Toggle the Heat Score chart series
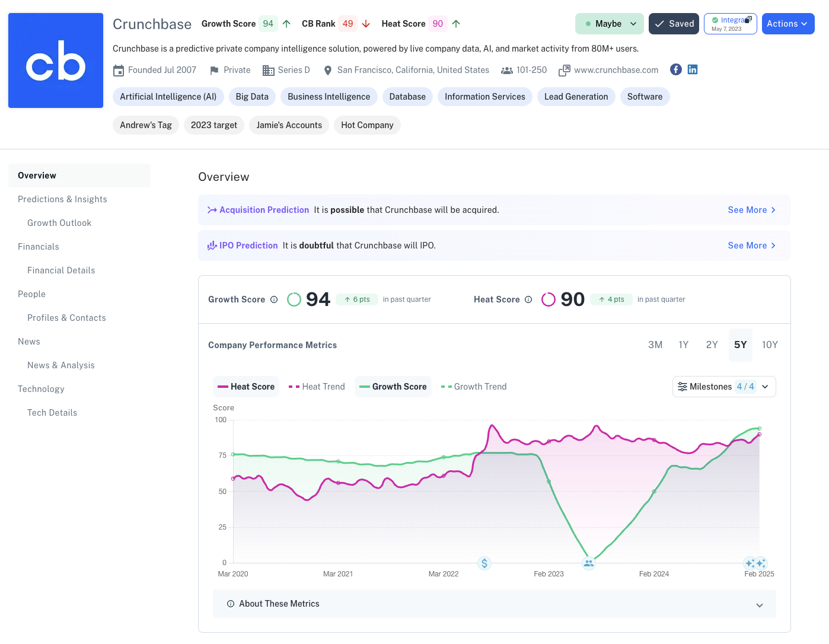The height and width of the screenshot is (644, 829). 246,387
